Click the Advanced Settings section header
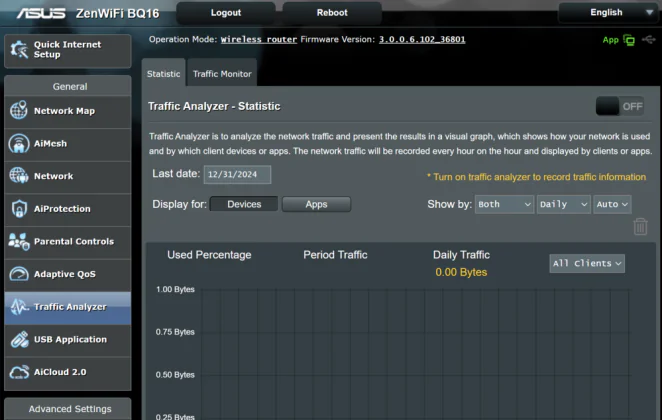 (68, 409)
